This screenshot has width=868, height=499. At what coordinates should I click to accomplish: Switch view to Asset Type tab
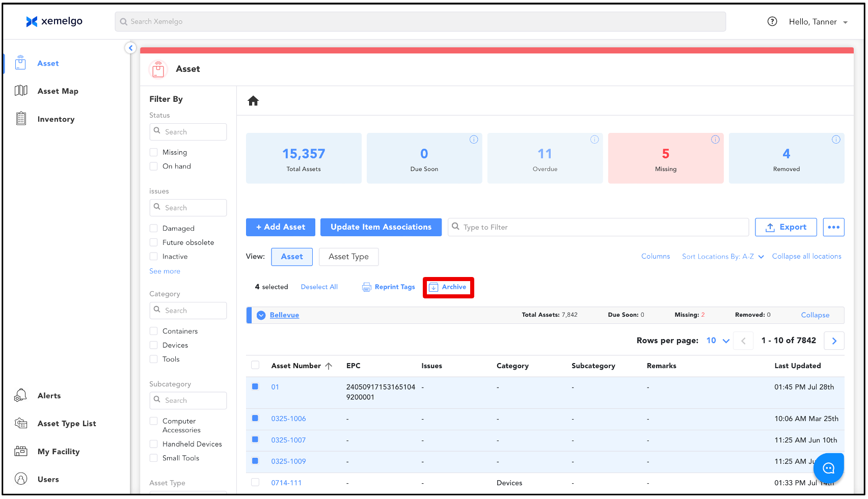point(348,257)
